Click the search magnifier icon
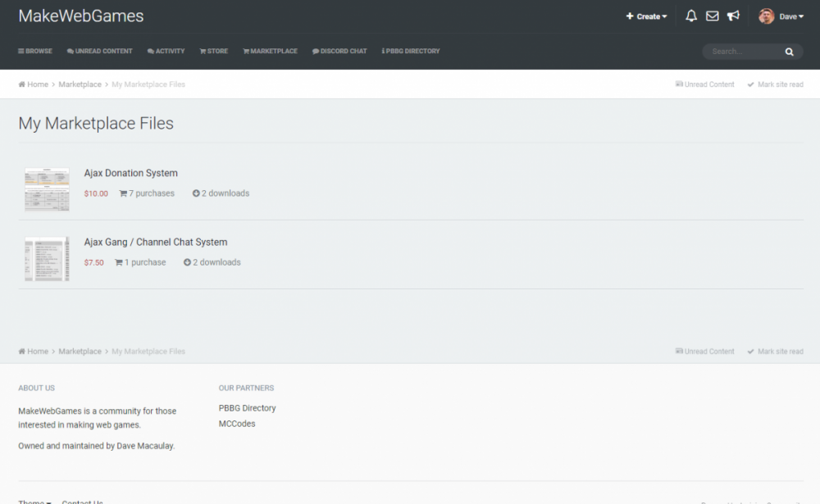 coord(789,52)
